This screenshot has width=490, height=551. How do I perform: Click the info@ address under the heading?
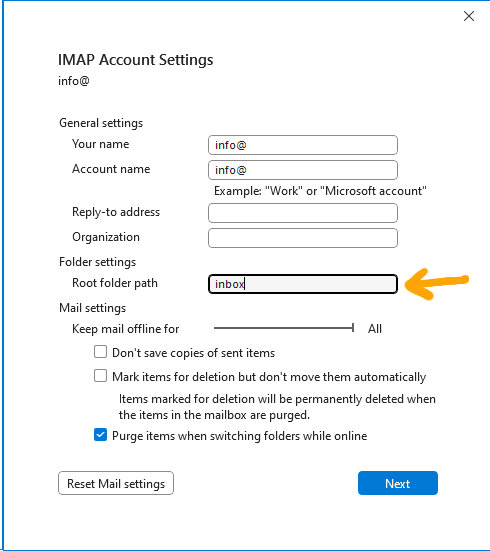(74, 81)
